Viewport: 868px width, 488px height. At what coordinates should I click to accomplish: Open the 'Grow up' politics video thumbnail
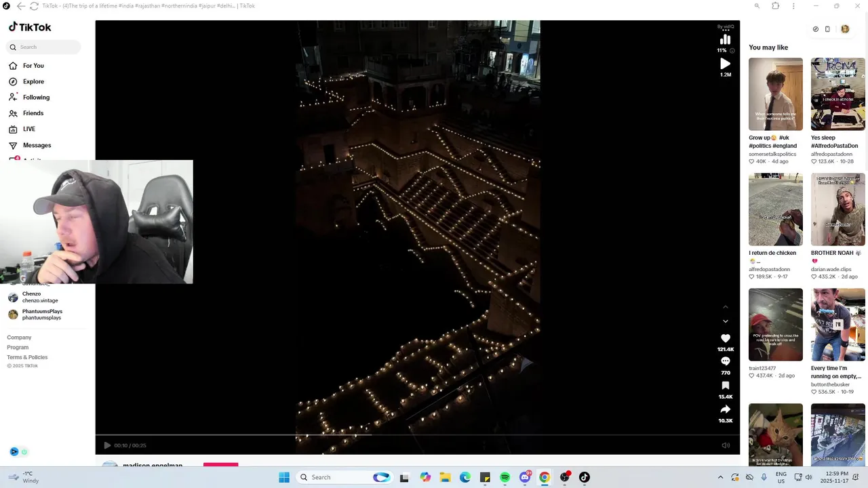click(776, 94)
